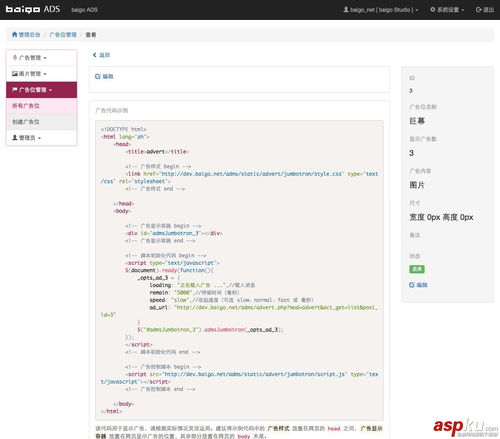Click the red 'body' keyword in the note
This screenshot has height=439, width=500.
click(244, 436)
